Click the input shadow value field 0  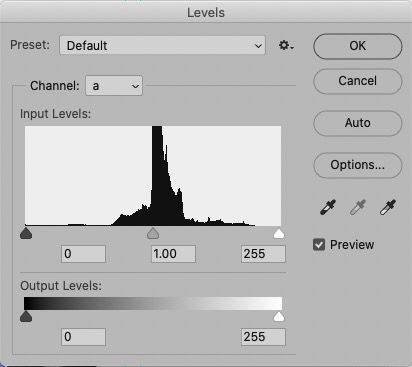[83, 254]
